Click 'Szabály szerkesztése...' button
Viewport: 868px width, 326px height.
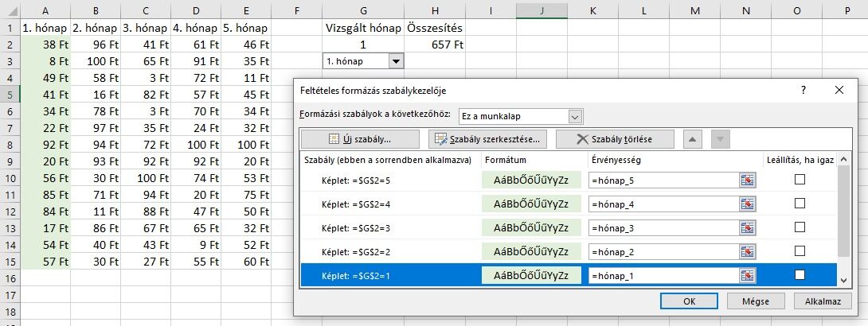[x=487, y=139]
